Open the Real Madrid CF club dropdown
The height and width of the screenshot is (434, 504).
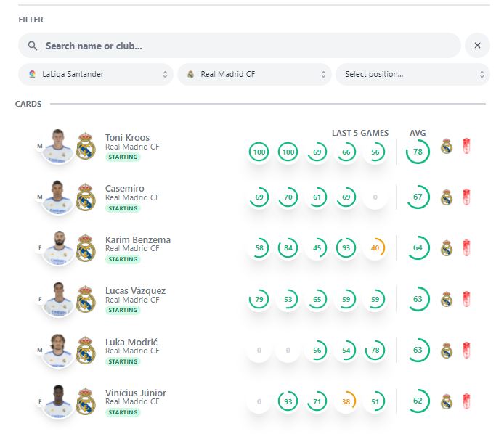(x=254, y=74)
